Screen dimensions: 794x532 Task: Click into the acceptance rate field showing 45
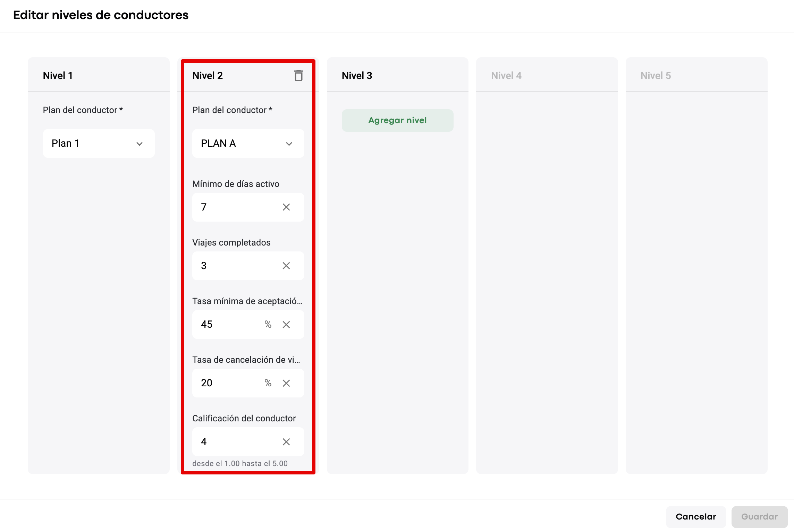pyautogui.click(x=229, y=324)
